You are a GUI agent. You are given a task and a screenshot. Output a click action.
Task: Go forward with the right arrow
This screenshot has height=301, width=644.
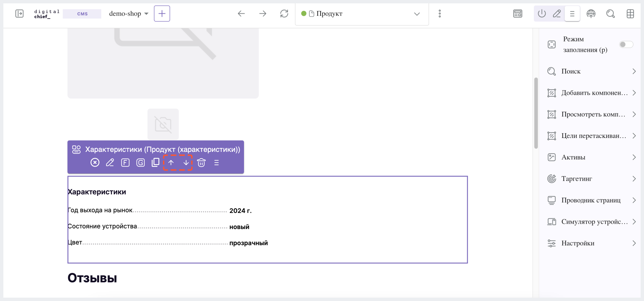click(x=263, y=13)
